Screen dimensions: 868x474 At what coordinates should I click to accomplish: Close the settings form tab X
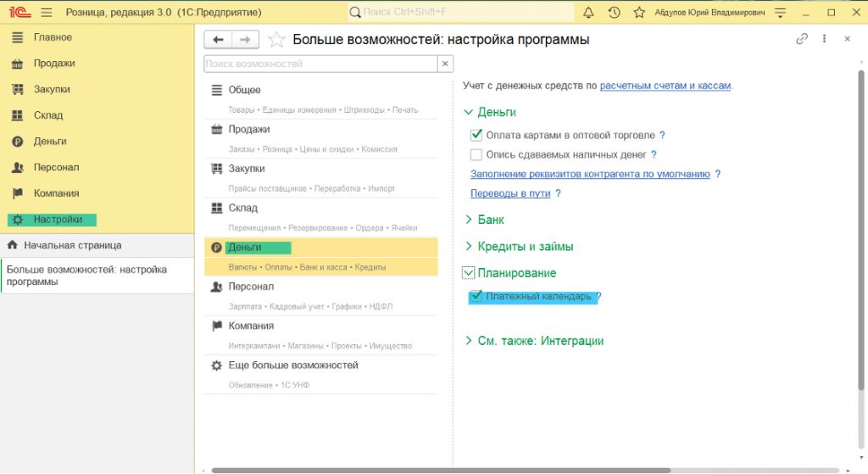(847, 39)
